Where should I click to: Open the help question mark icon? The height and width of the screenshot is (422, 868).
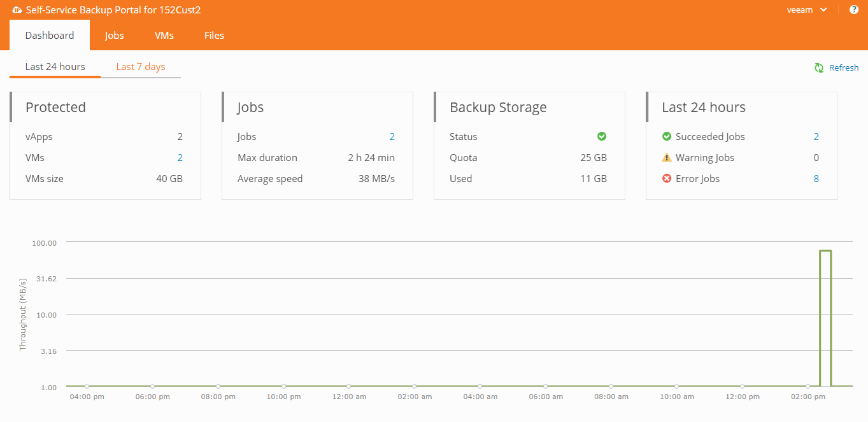click(854, 10)
